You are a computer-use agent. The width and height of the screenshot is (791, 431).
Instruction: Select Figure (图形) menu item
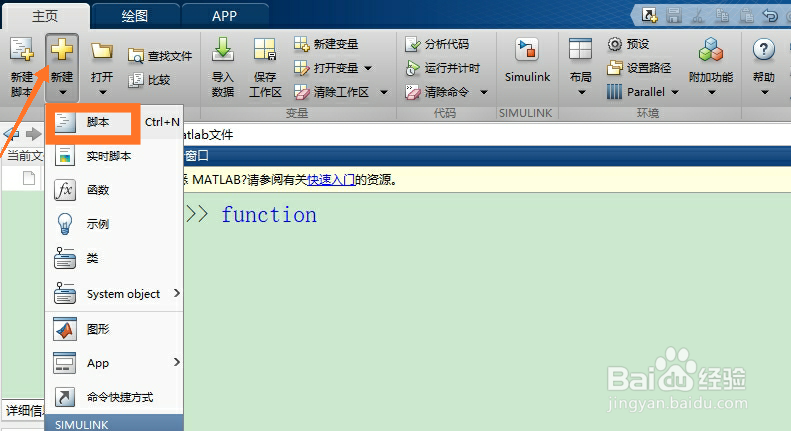pos(114,329)
